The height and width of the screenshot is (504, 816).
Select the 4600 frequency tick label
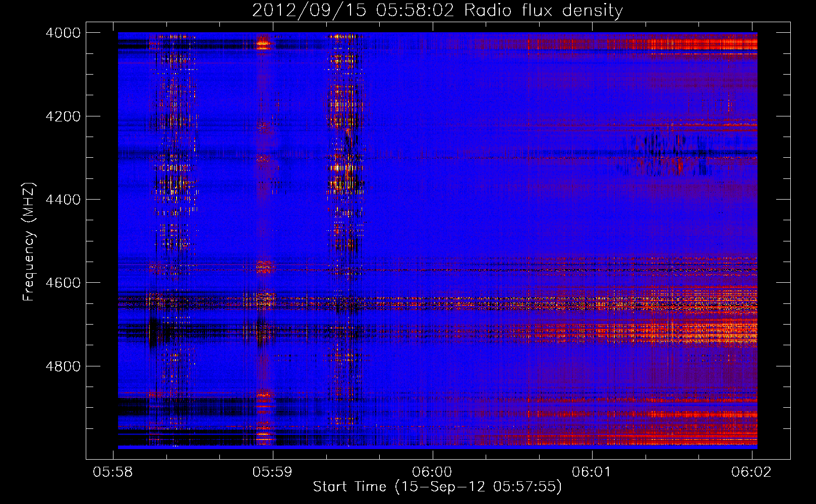point(63,283)
